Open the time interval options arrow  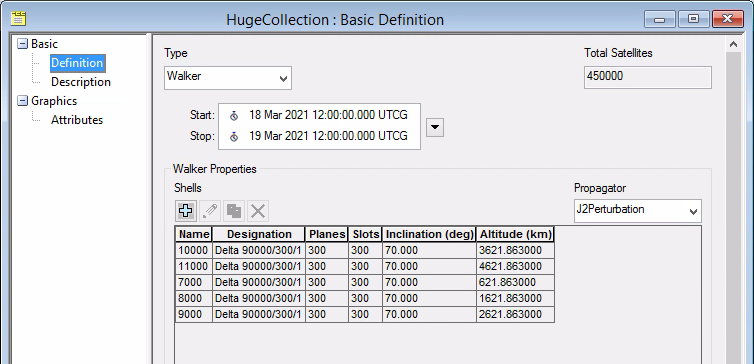pyautogui.click(x=435, y=127)
